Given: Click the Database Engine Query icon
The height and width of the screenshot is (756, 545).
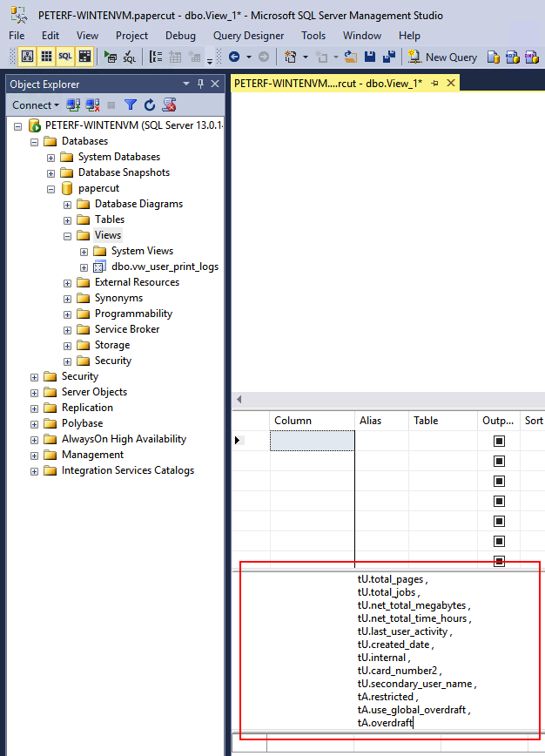Looking at the screenshot, I should click(x=493, y=57).
